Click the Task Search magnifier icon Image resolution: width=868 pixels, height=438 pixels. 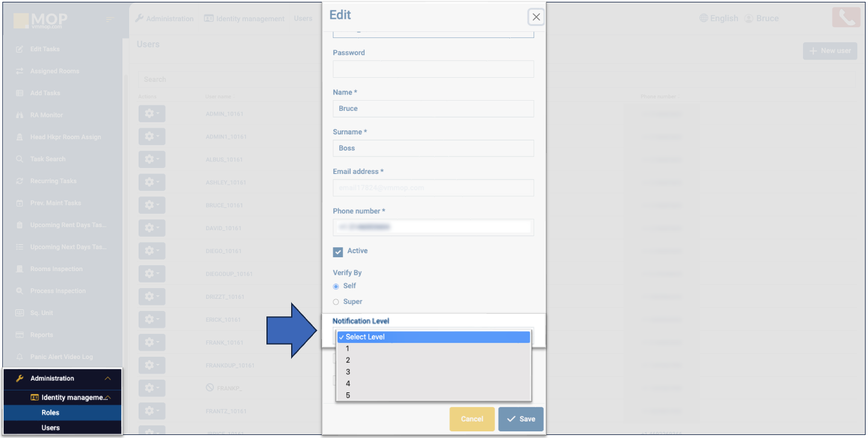19,159
